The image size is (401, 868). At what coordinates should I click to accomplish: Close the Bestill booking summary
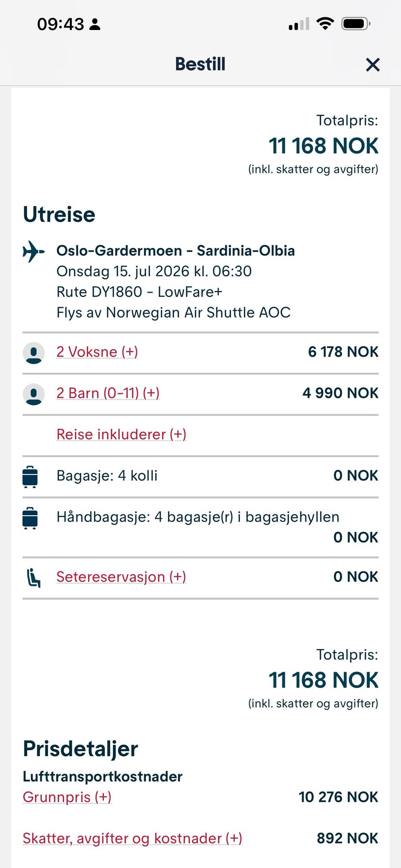click(x=372, y=65)
